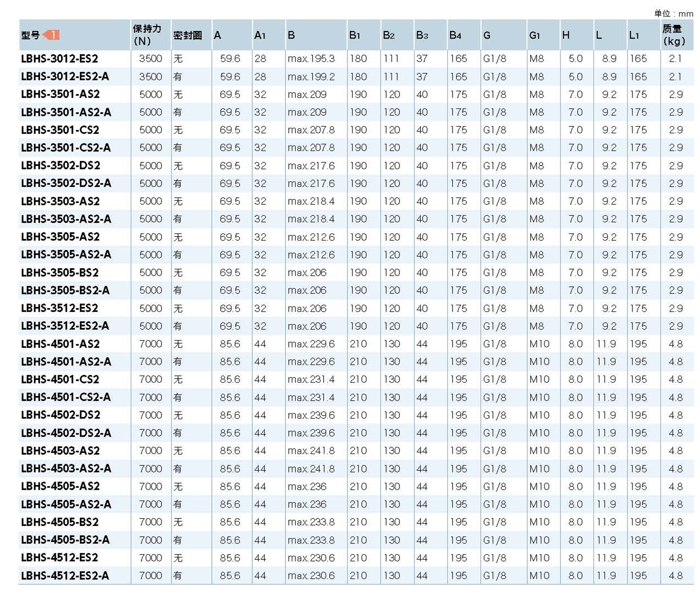Click max.217.6 in the LBHS-3502-DS2-A row
Viewport: 700px width, 605px height.
pos(311,183)
